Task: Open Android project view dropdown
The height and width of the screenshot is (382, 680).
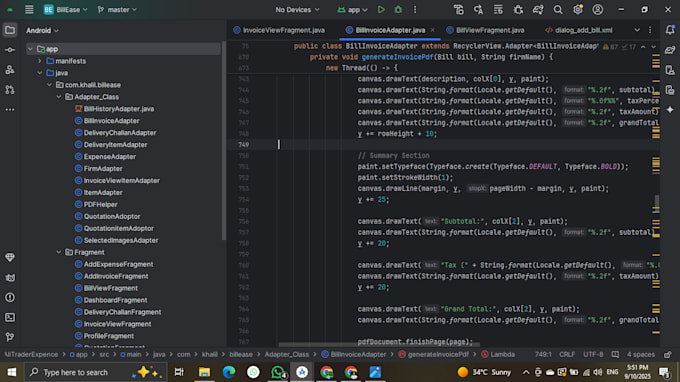Action: [42, 30]
